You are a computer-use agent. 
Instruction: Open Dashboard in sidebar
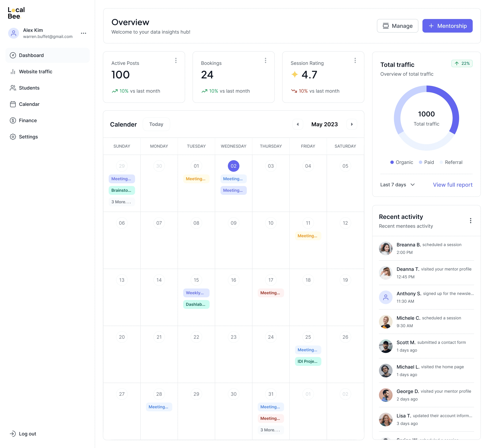click(x=48, y=55)
